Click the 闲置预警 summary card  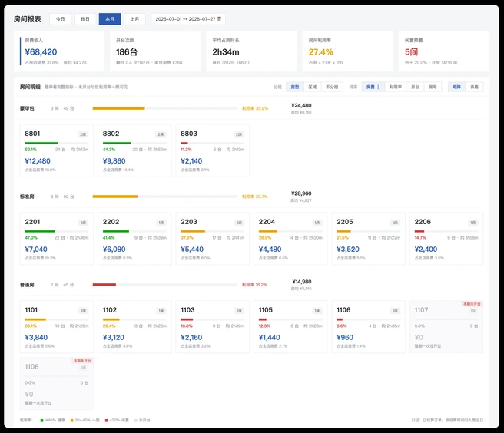444,51
